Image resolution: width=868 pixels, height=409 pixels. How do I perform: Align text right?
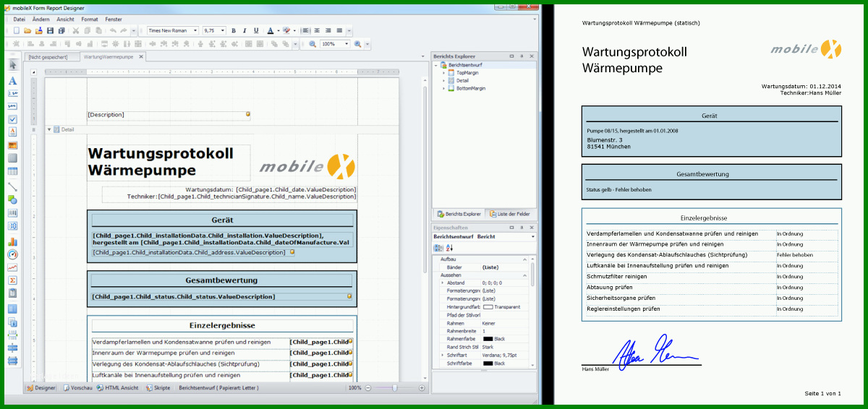click(x=328, y=30)
